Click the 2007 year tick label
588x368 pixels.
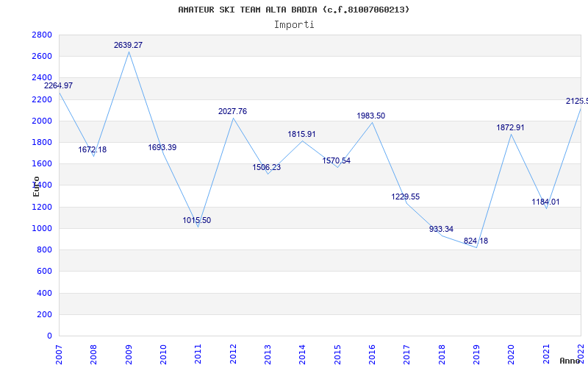pyautogui.click(x=59, y=354)
